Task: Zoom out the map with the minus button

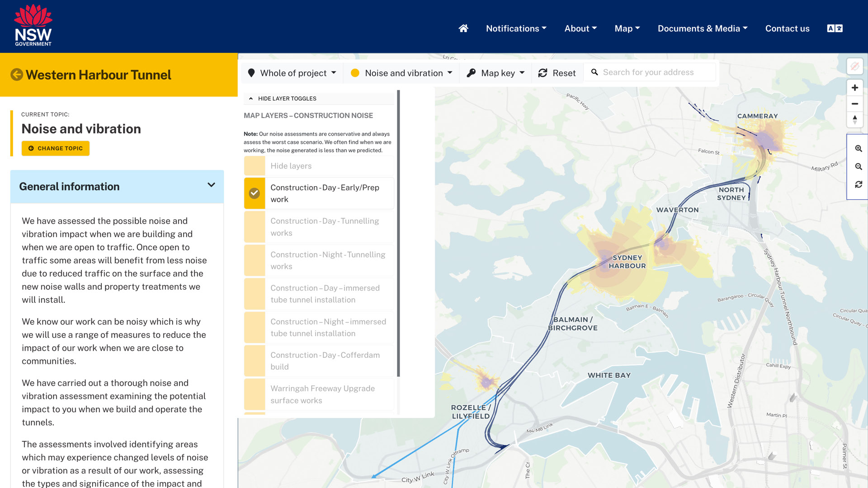Action: (854, 104)
